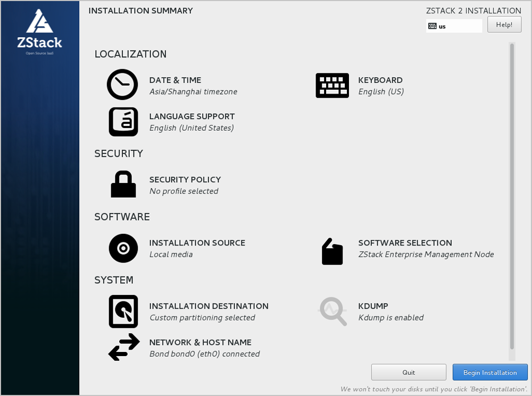
Task: Open the DATE & TIME label link
Action: coord(175,80)
